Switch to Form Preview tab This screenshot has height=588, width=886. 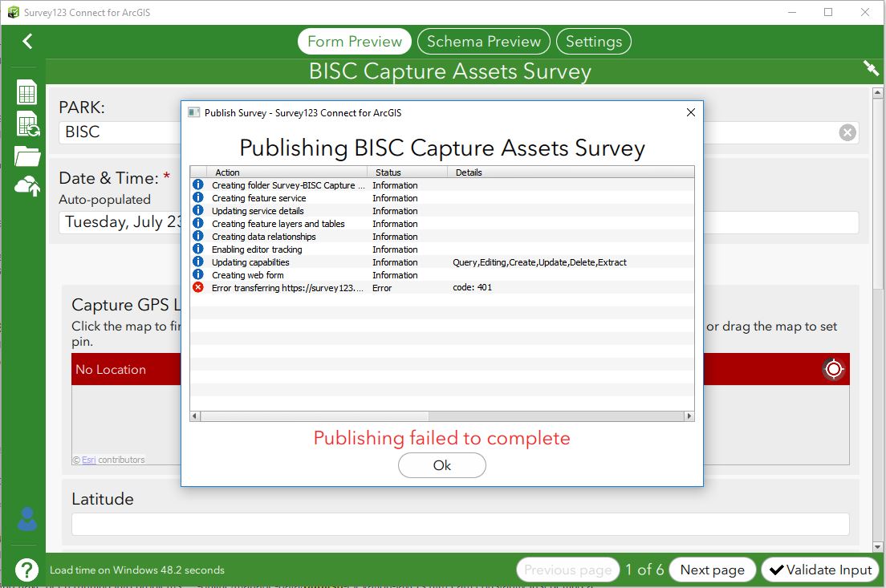click(354, 41)
